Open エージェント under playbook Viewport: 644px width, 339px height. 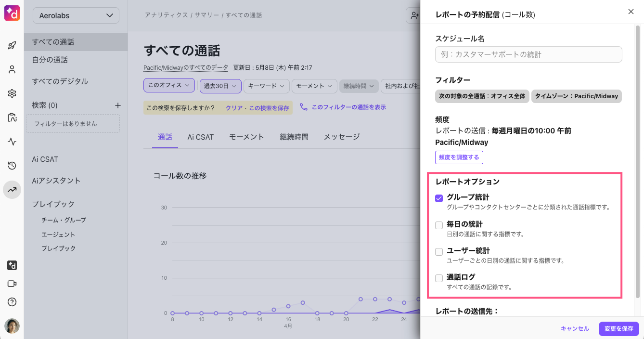(x=58, y=235)
